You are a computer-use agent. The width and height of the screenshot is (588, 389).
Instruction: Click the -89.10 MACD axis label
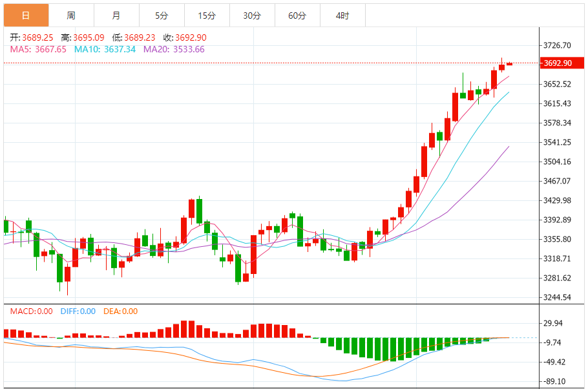554,381
